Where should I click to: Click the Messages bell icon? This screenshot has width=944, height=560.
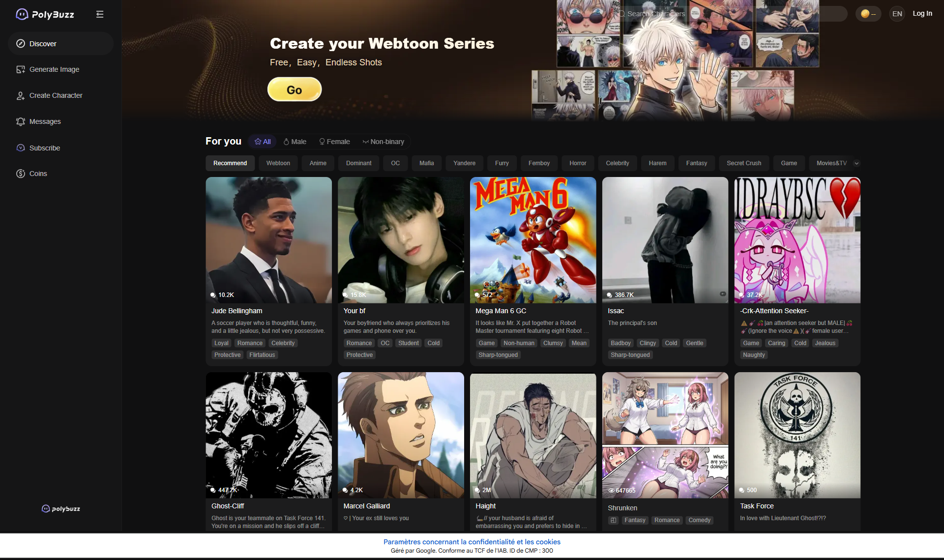click(x=21, y=121)
